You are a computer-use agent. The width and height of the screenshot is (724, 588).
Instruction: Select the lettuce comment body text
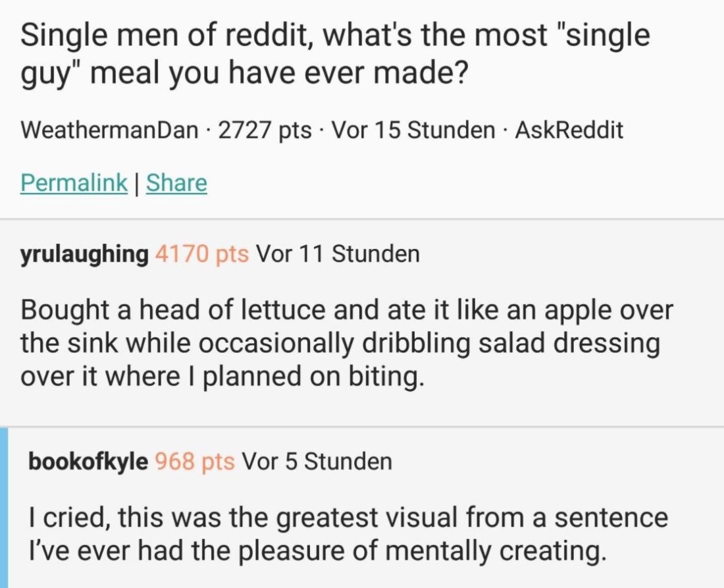coord(348,344)
